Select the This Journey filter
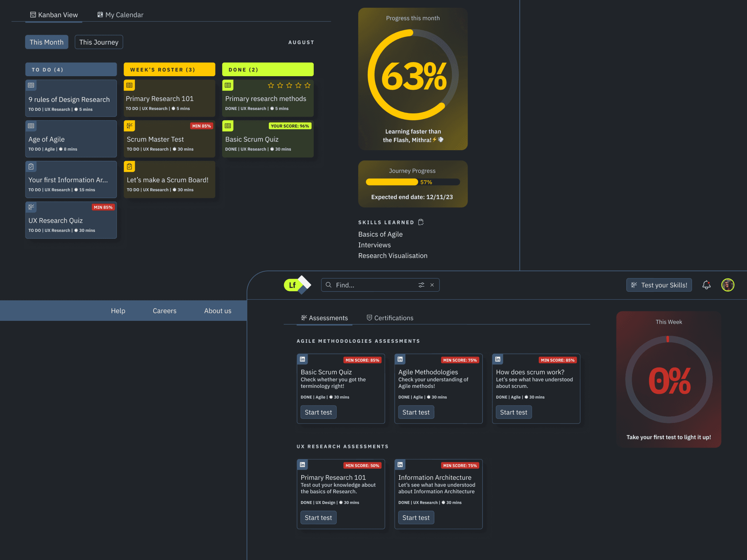747x560 pixels. 99,42
